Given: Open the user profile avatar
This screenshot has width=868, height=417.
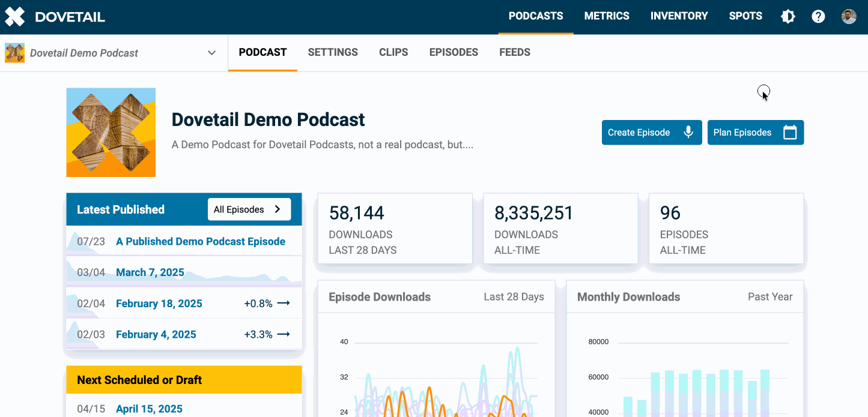Looking at the screenshot, I should [849, 17].
